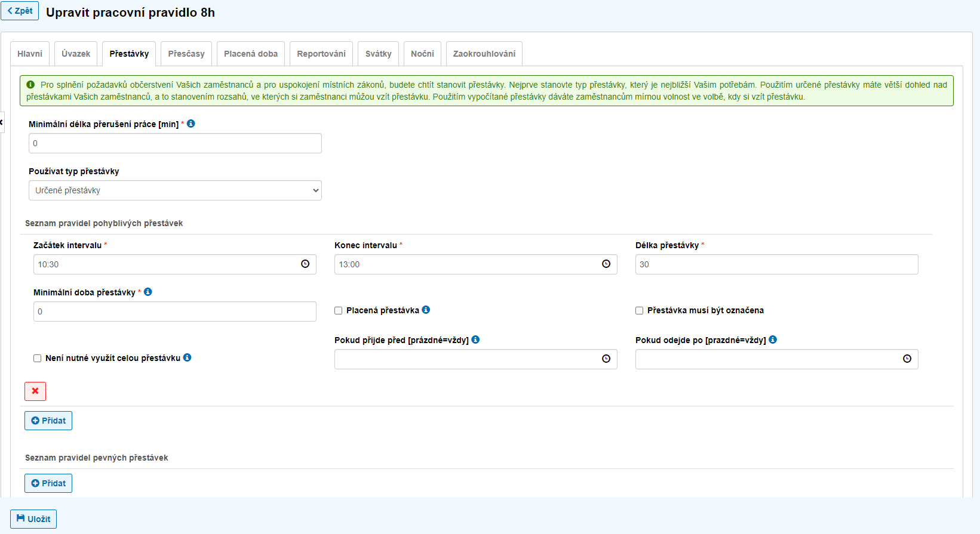980x534 pixels.
Task: Enable the Placená přestávka checkbox
Action: tap(339, 310)
